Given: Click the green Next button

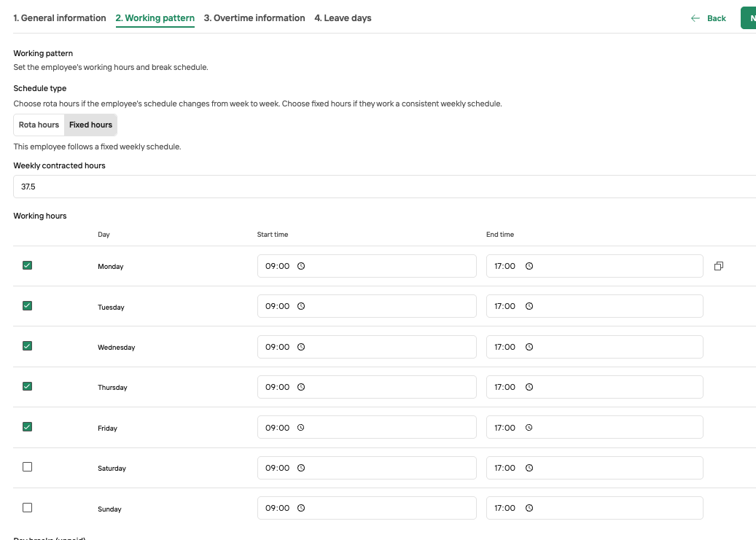Looking at the screenshot, I should [748, 18].
